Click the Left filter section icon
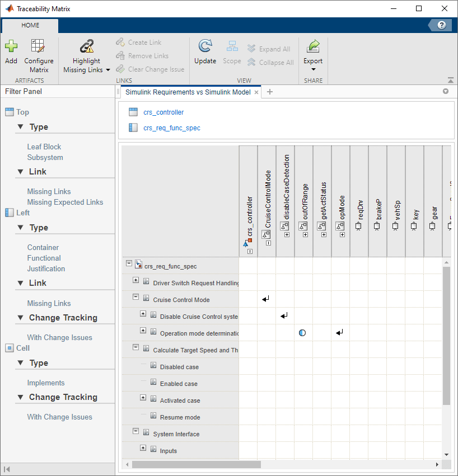 click(10, 213)
